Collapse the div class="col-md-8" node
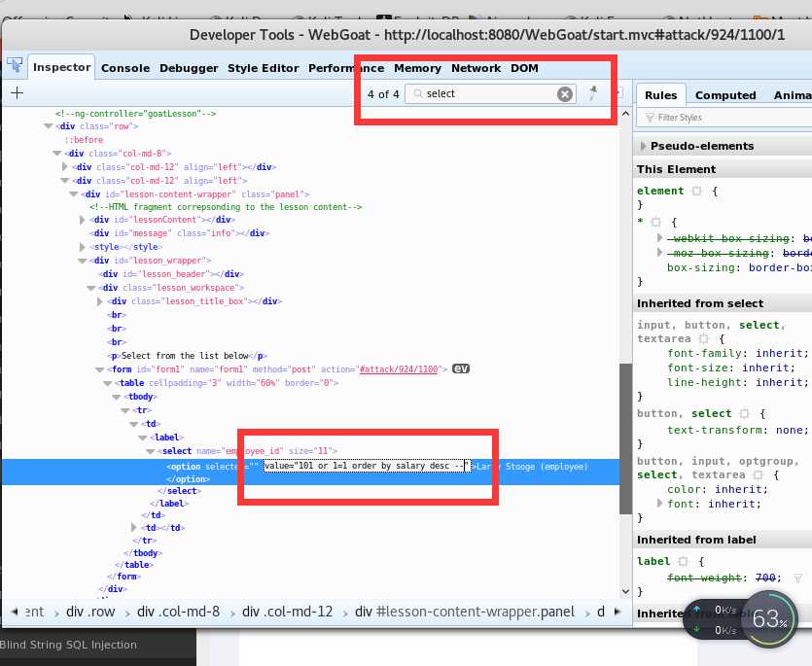This screenshot has height=666, width=812. pos(57,154)
